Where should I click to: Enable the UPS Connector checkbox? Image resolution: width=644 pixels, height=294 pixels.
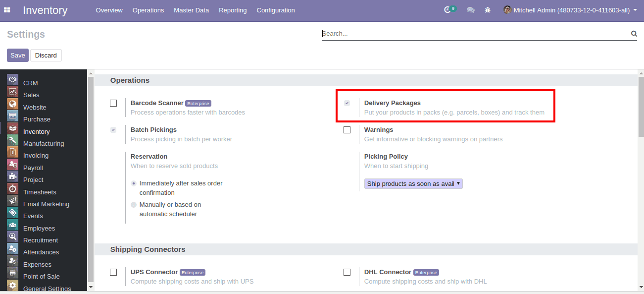click(x=113, y=272)
